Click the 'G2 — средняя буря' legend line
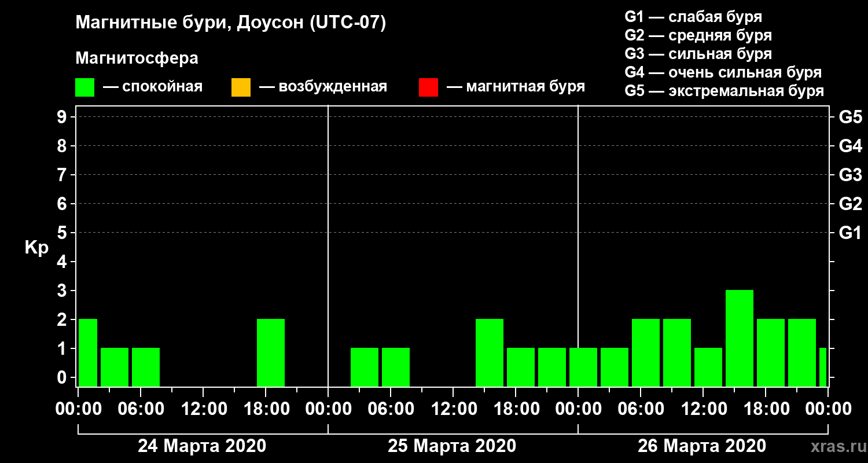The image size is (868, 463). pos(698,35)
